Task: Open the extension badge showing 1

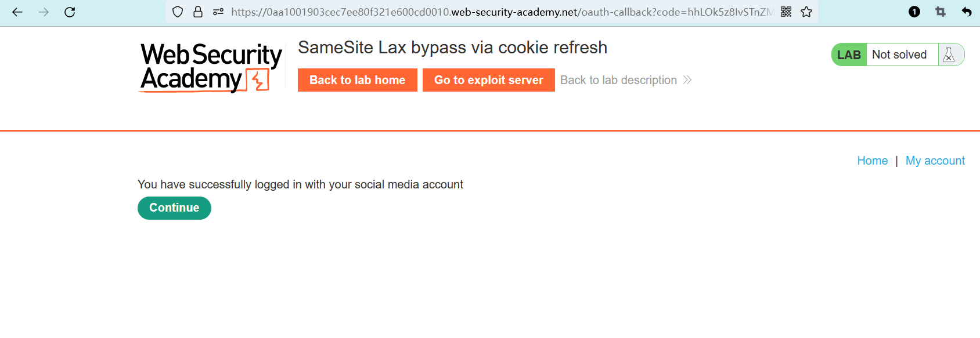Action: click(914, 12)
